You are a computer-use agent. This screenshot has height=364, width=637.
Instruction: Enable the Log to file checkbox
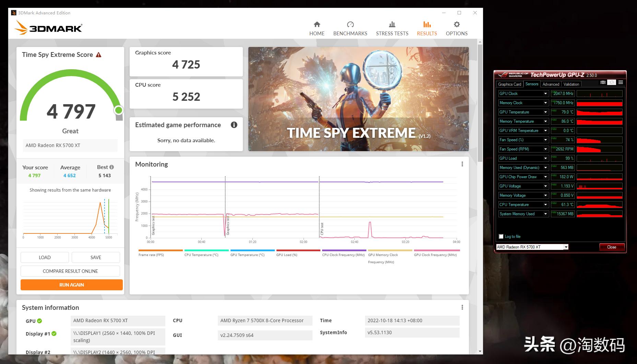pyautogui.click(x=501, y=236)
